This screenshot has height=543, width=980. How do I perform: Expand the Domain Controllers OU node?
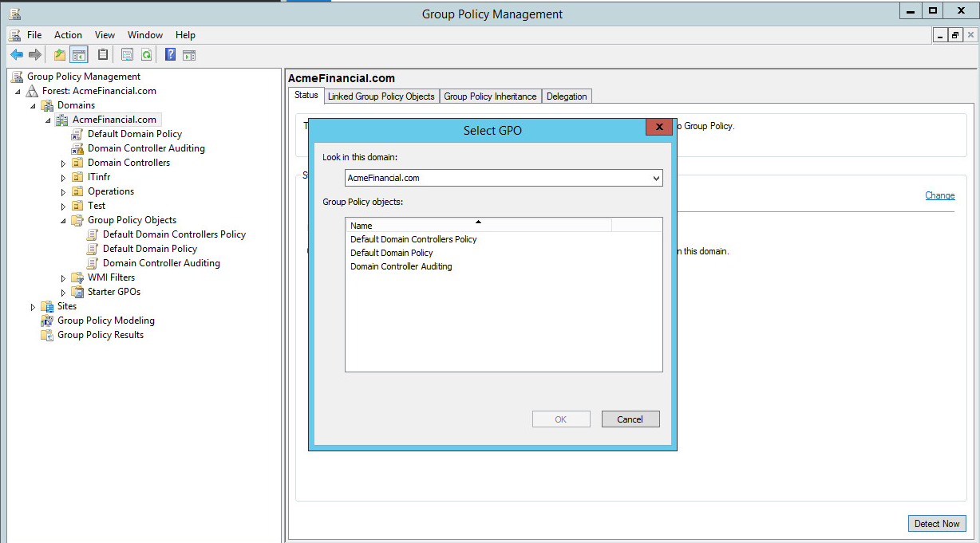point(64,163)
